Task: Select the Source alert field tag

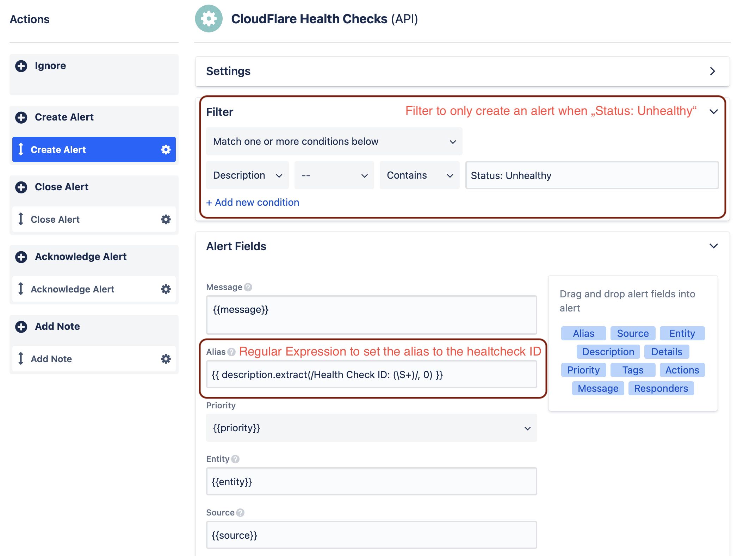Action: (633, 333)
